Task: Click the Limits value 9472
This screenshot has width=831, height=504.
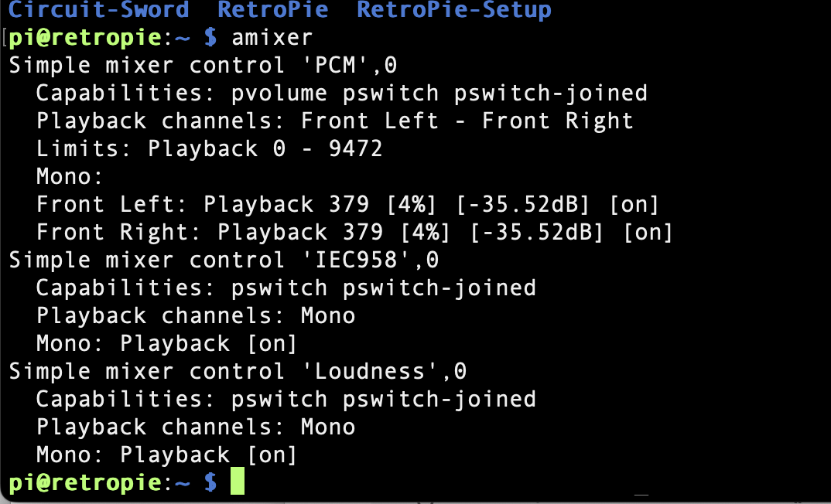Action: tap(356, 148)
